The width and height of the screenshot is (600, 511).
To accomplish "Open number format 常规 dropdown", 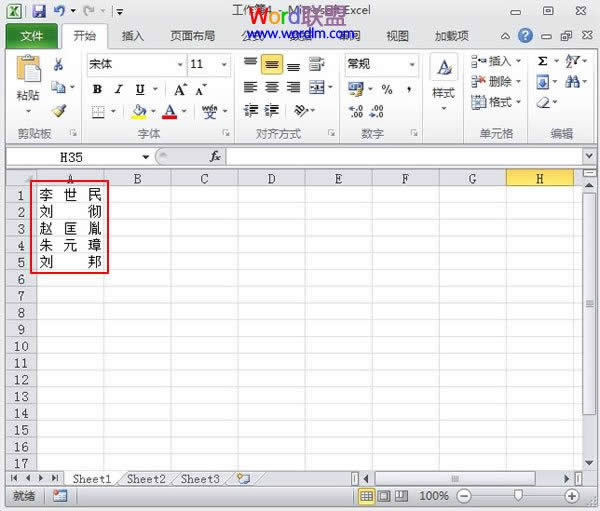I will [x=412, y=64].
